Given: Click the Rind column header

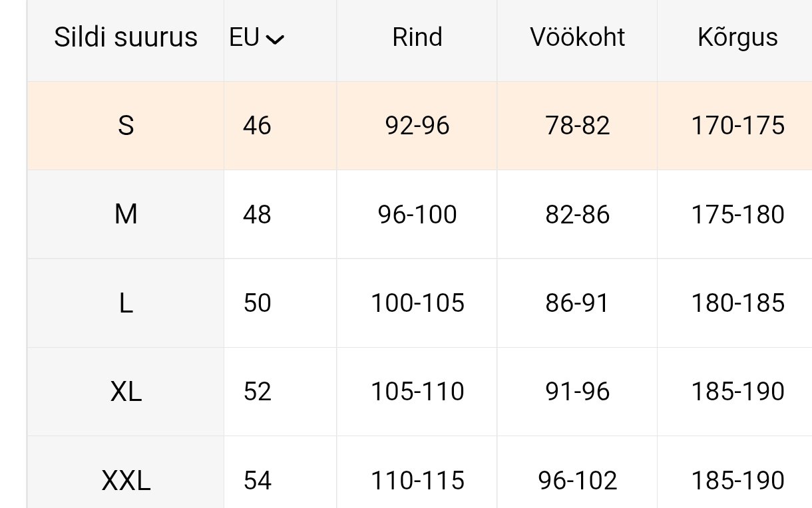Looking at the screenshot, I should pyautogui.click(x=417, y=37).
